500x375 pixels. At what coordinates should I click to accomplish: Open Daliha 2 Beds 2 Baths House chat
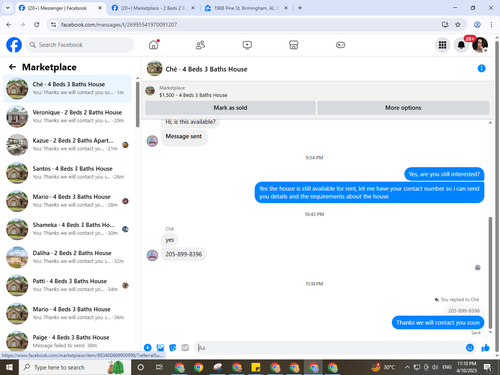67,257
